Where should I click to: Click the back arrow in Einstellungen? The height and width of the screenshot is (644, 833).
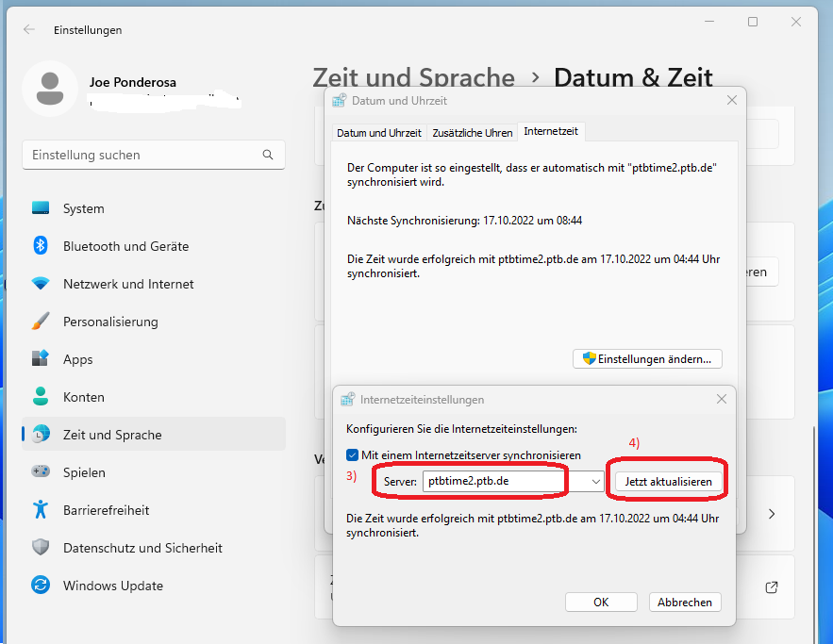[x=29, y=30]
